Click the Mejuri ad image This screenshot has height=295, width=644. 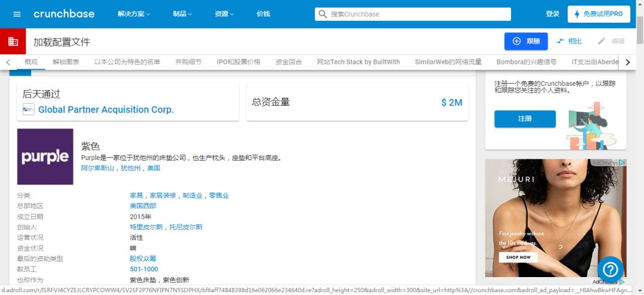556,218
